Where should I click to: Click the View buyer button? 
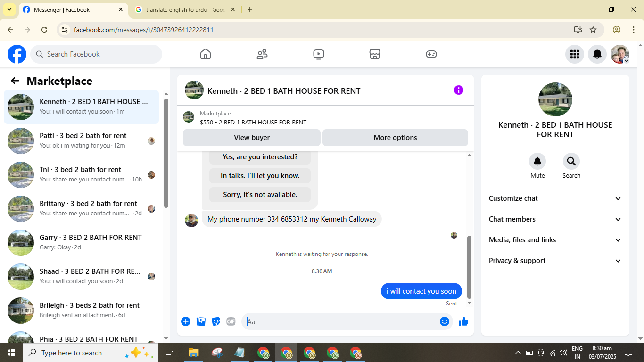tap(252, 138)
